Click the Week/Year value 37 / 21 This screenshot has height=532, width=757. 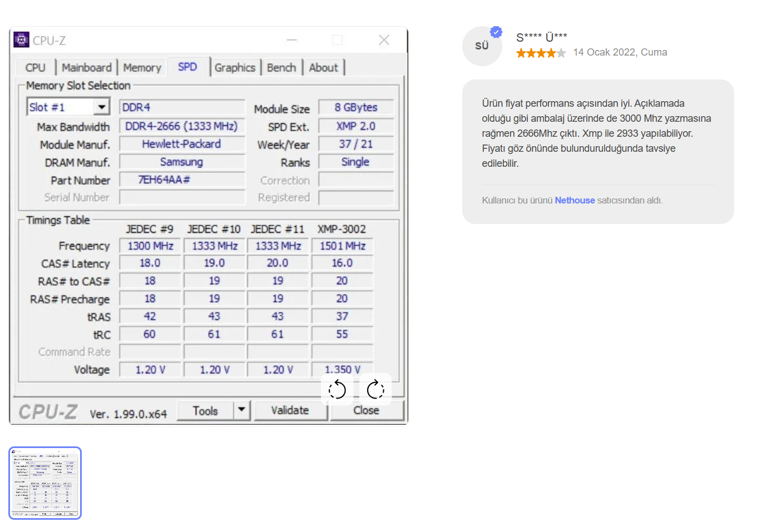pyautogui.click(x=356, y=144)
